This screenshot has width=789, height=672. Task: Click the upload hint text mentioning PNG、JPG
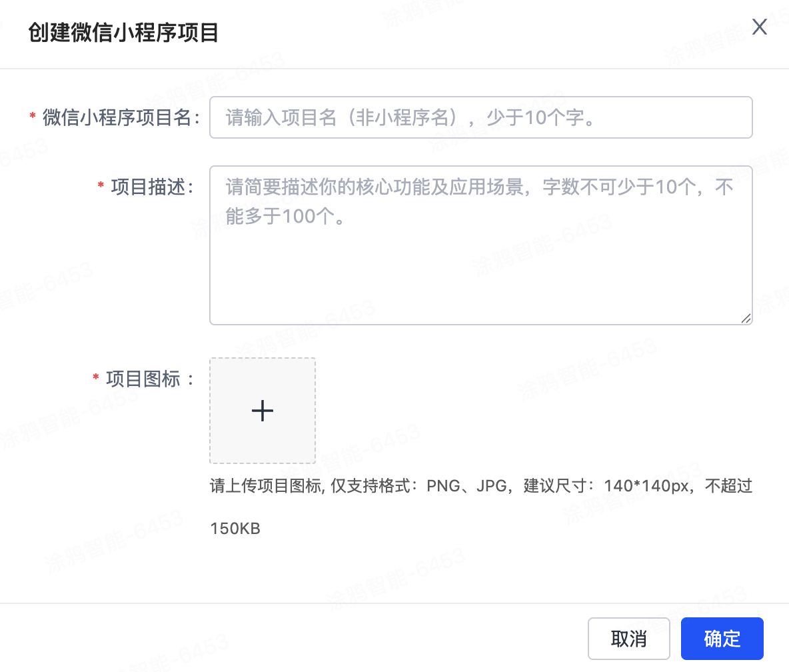tap(480, 507)
